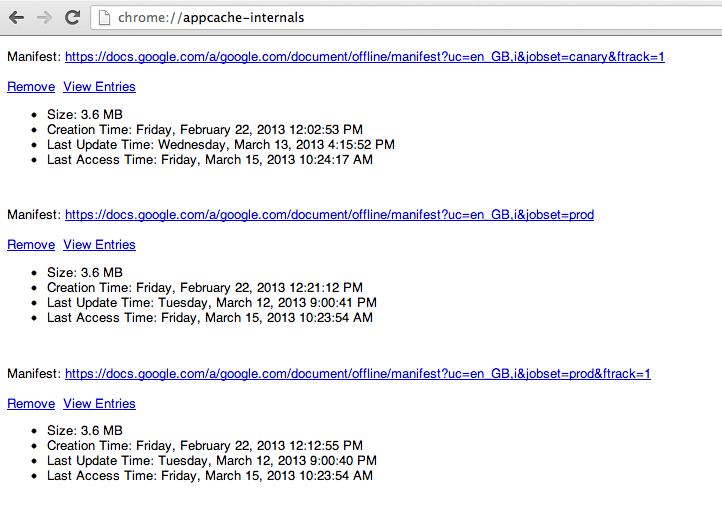Click the page icon in the address bar
The image size is (722, 512).
pos(104,17)
